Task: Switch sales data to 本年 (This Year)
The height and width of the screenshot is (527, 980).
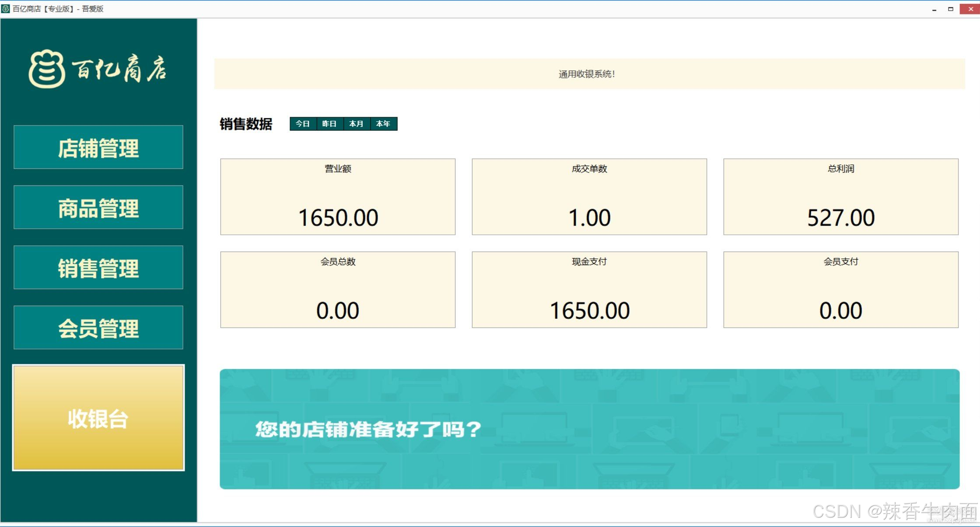Action: coord(383,124)
